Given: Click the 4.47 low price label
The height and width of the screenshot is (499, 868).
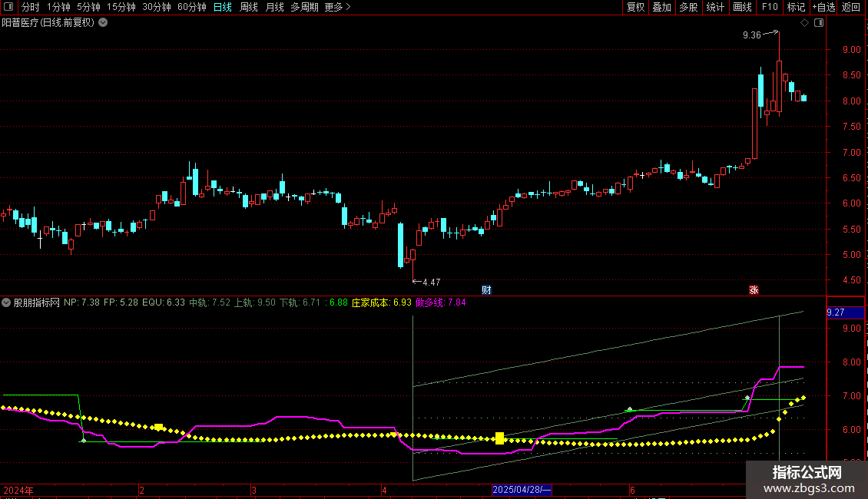Looking at the screenshot, I should (x=431, y=283).
